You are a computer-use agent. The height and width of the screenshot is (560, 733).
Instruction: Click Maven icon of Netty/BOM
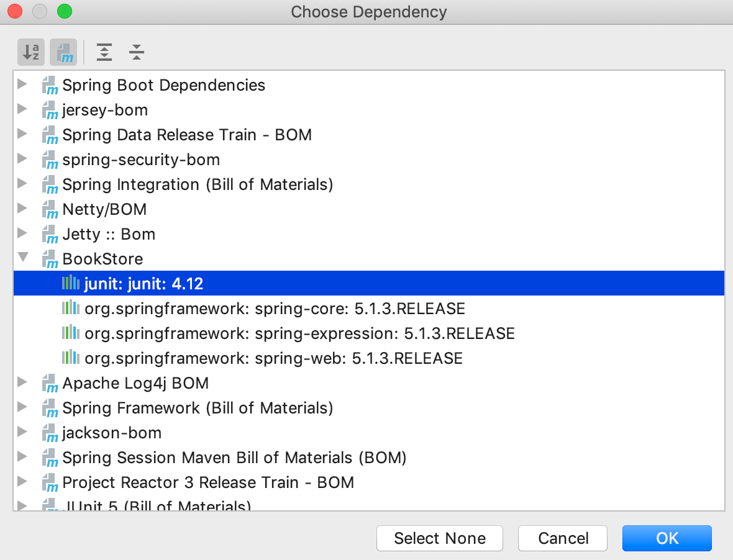click(x=50, y=209)
